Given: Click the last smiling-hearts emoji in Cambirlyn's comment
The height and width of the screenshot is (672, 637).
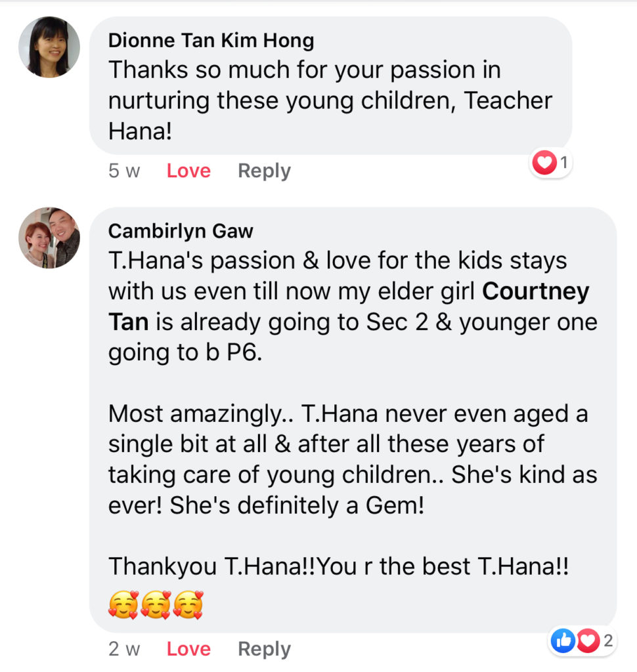Looking at the screenshot, I should click(x=188, y=604).
